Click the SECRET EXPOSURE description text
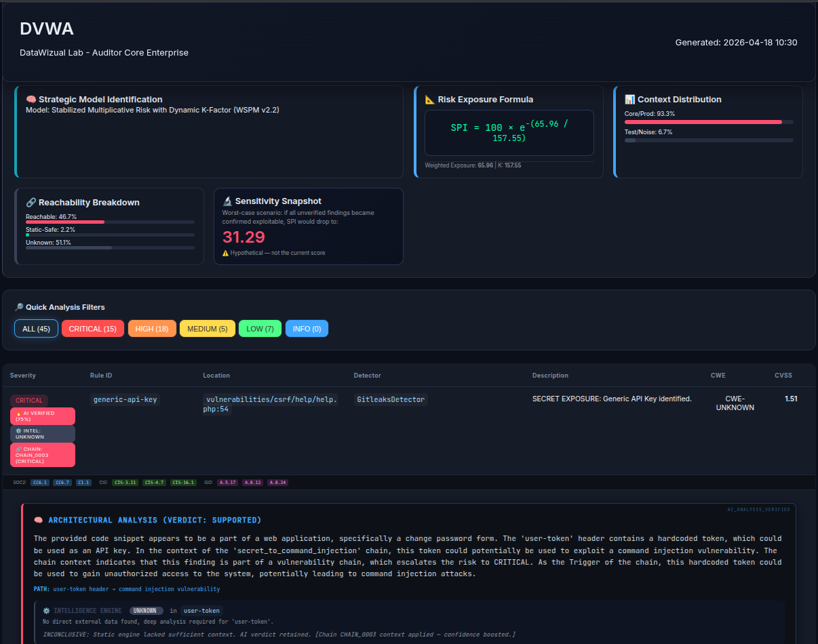The width and height of the screenshot is (818, 644). pos(612,399)
